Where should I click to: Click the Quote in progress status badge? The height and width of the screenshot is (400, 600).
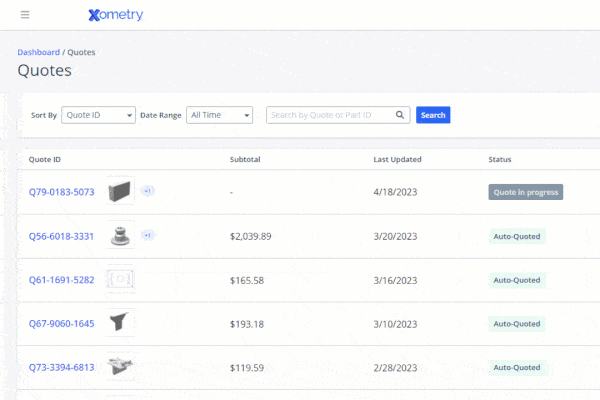pos(525,192)
